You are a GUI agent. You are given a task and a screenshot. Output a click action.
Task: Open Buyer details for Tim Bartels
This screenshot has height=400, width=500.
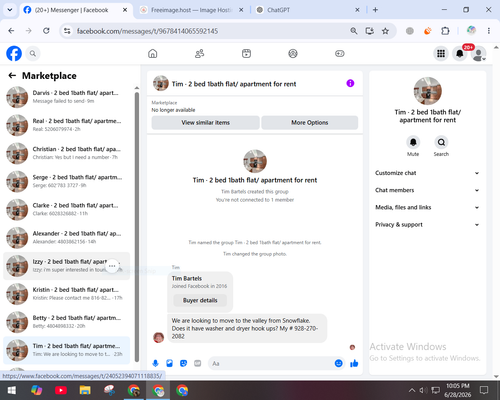tap(200, 300)
